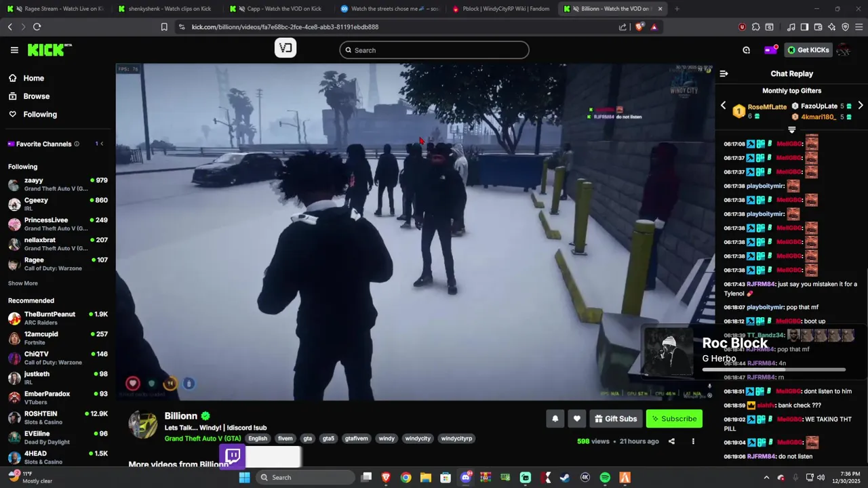The image size is (868, 488).
Task: Click the Get KICKs button
Action: click(808, 50)
